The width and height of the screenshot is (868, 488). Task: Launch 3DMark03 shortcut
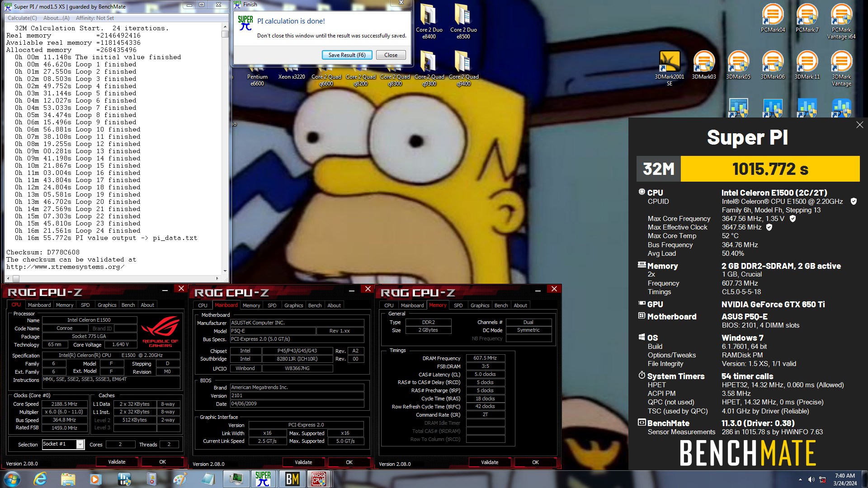704,65
